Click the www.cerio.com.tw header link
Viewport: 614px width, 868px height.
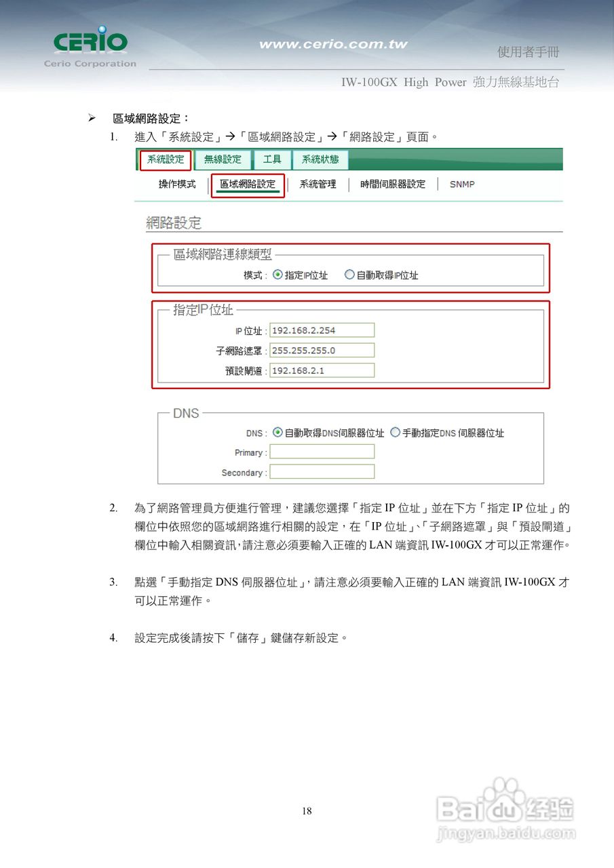point(333,45)
